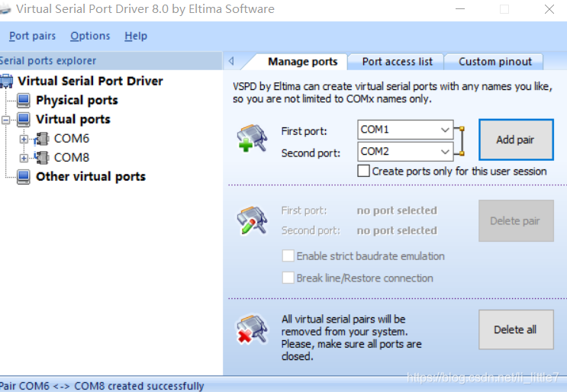Click the status bar message about COM6 and COM8

102,386
